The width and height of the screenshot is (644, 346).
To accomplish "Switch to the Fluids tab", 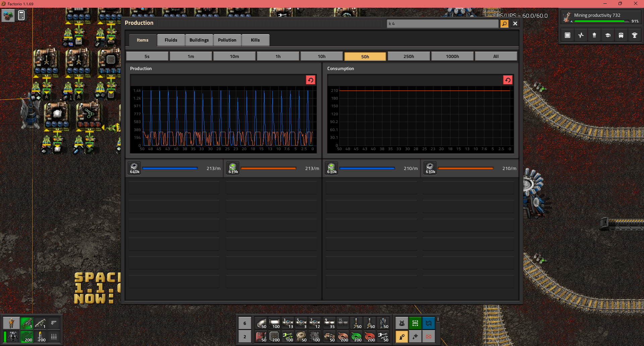I will tap(171, 40).
